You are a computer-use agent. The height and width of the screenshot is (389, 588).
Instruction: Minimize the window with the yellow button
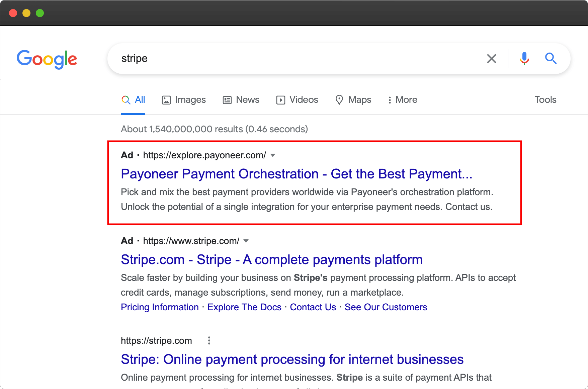(x=26, y=13)
